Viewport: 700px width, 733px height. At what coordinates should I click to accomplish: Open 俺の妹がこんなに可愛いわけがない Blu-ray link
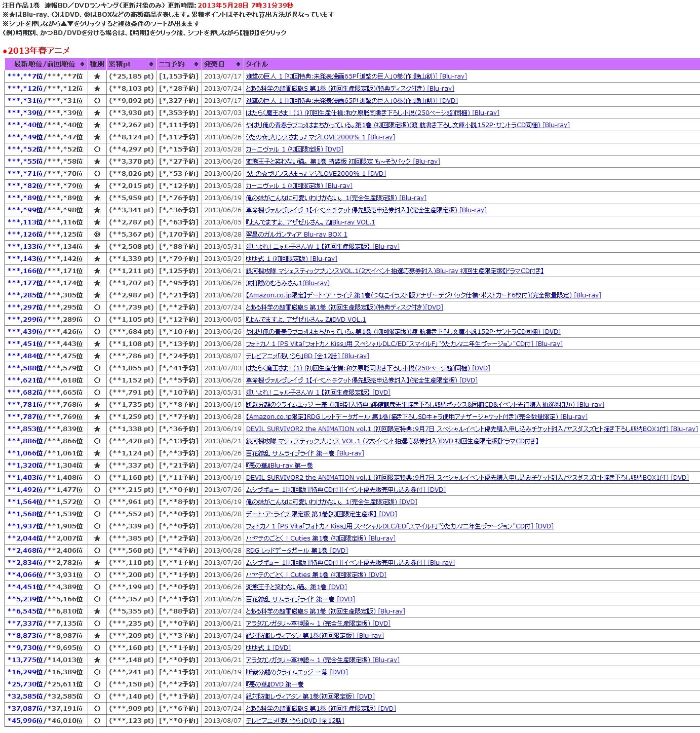click(336, 198)
